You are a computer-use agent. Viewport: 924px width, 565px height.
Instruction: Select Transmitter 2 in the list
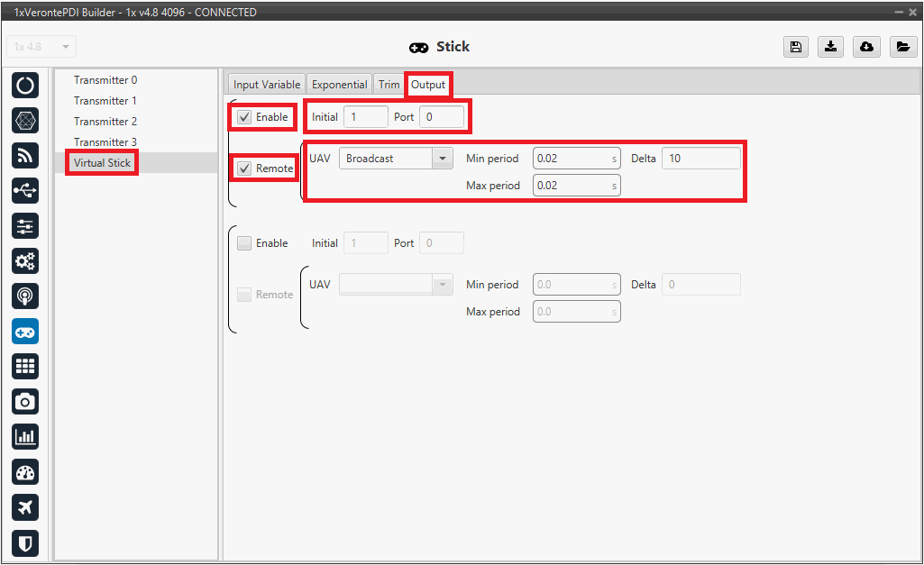pos(105,122)
